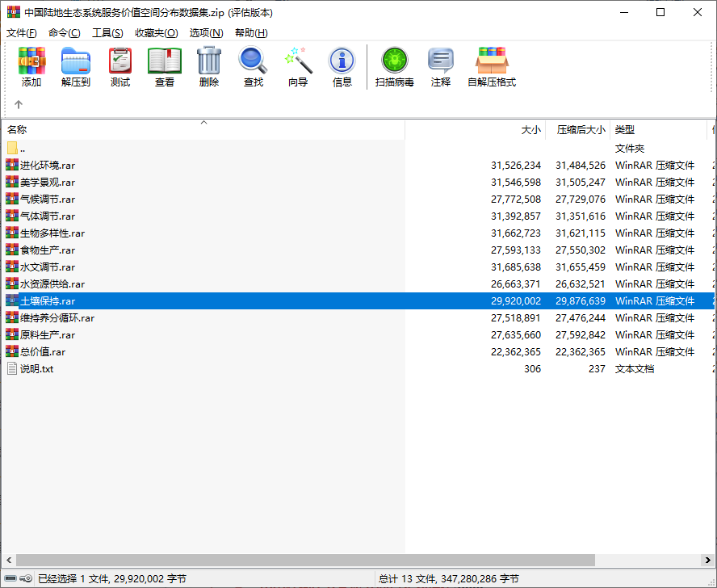The height and width of the screenshot is (588, 717).
Task: Open the Help (帮助) menu
Action: point(251,33)
